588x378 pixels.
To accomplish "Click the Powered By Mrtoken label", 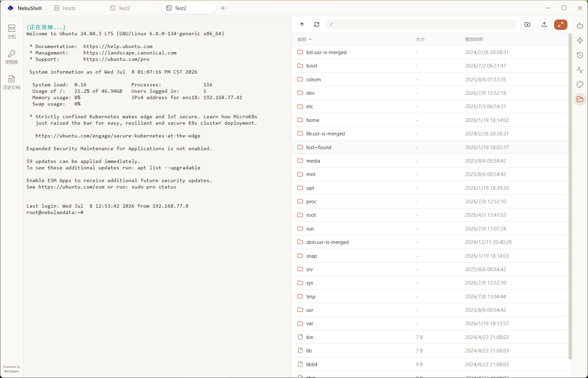I will coord(12,369).
